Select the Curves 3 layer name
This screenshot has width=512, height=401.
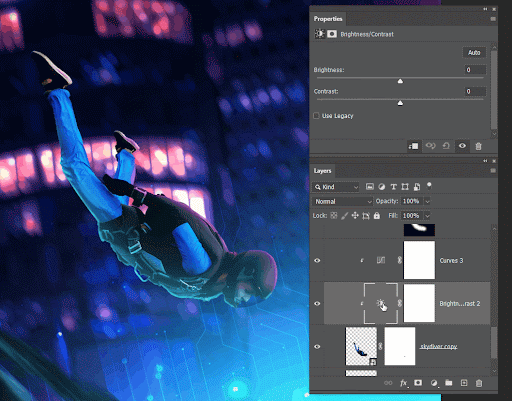tap(451, 261)
